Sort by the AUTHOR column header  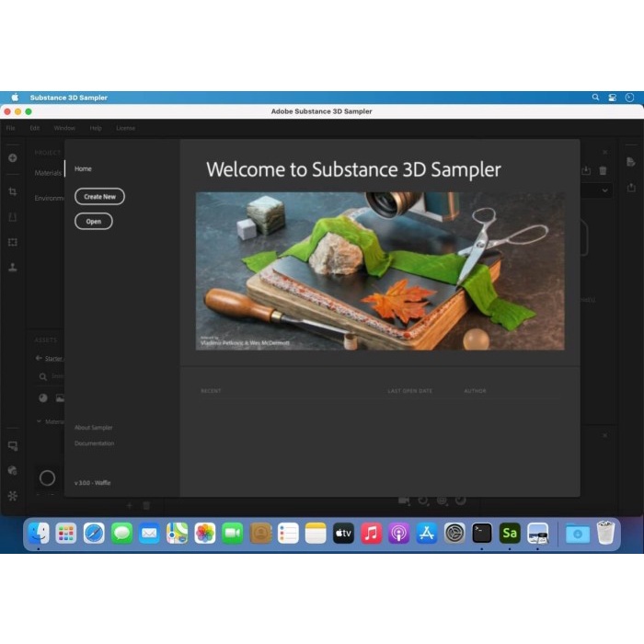(475, 391)
